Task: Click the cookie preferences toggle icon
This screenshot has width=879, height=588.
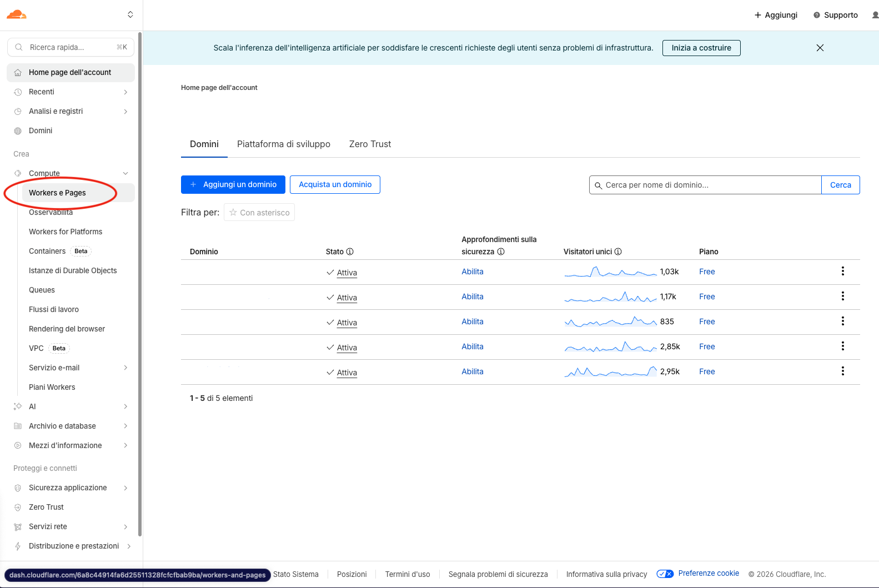Action: (665, 574)
